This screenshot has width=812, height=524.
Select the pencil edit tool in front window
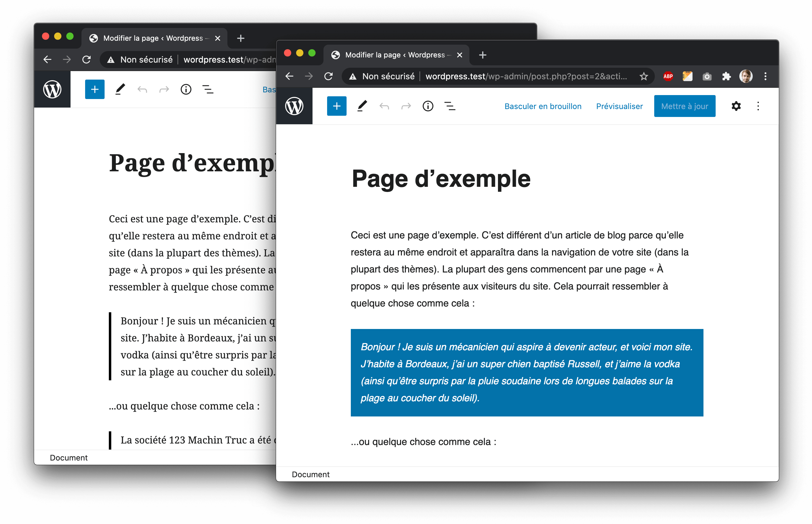tap(362, 106)
